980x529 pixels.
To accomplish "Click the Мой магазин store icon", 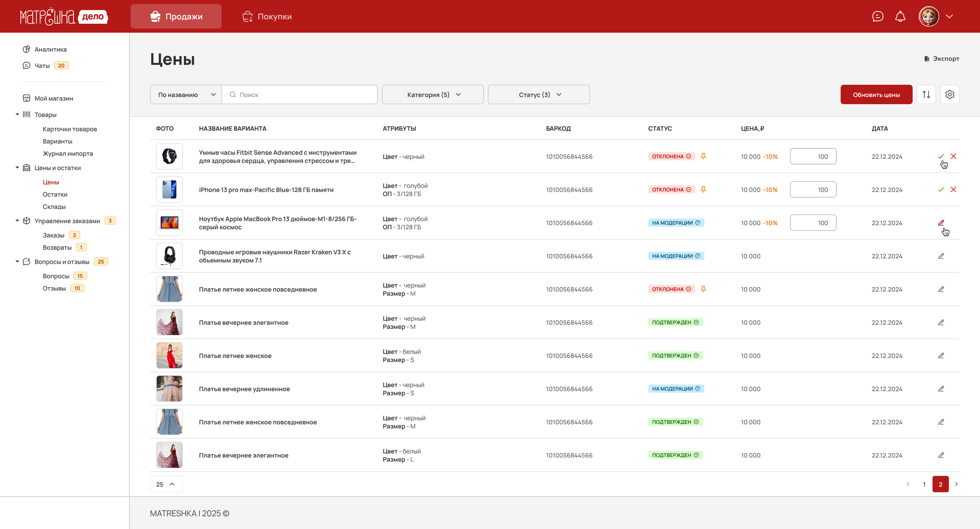I will pyautogui.click(x=27, y=98).
